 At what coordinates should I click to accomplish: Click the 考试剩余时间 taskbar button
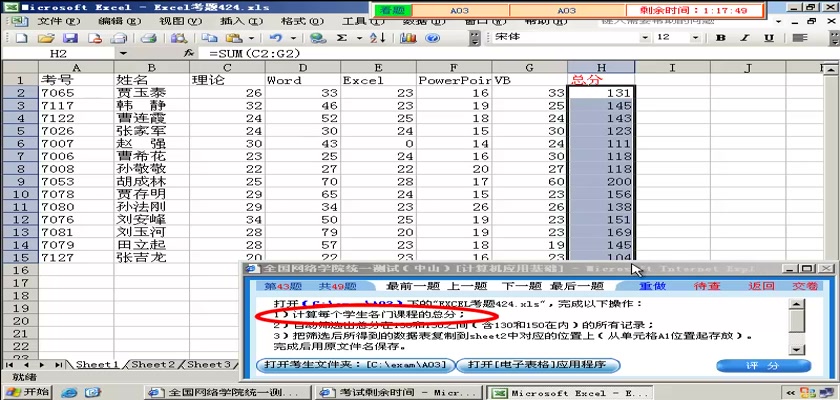tap(398, 393)
